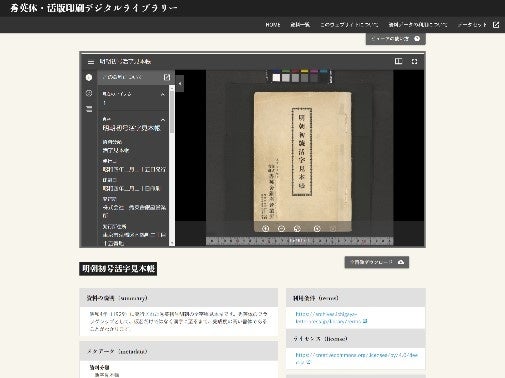The width and height of the screenshot is (505, 378).
Task: Click the ライセンス (license) section header
Action: click(x=356, y=339)
